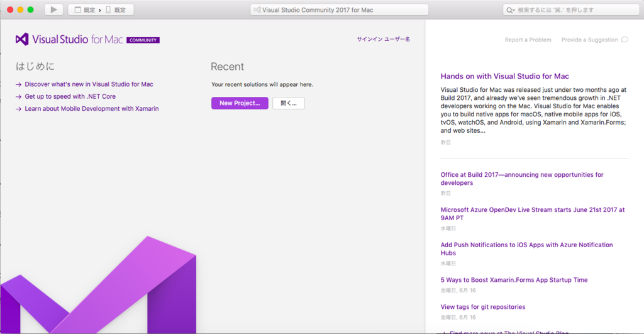Open 5 Ways to Boost Xamarin.Forms article

point(514,280)
